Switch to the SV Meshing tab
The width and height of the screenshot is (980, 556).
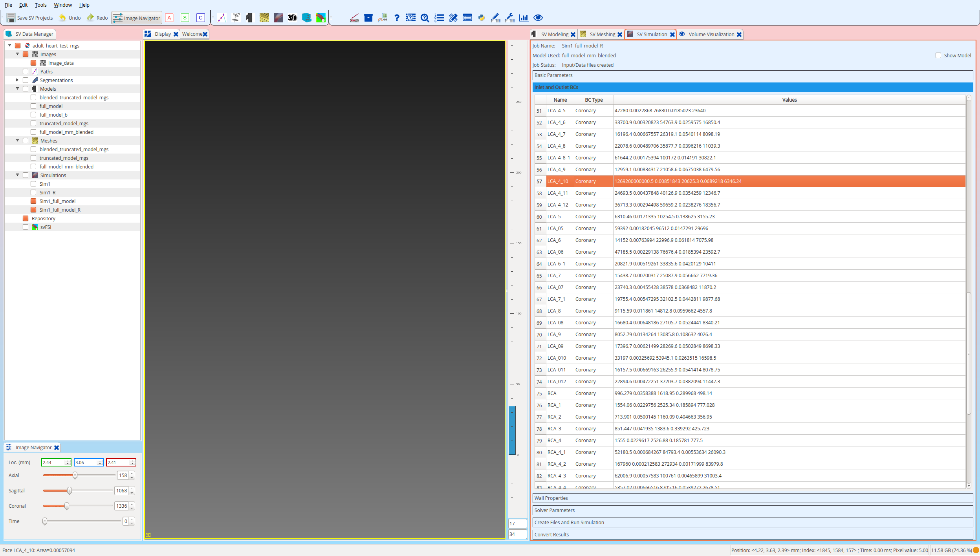point(603,34)
